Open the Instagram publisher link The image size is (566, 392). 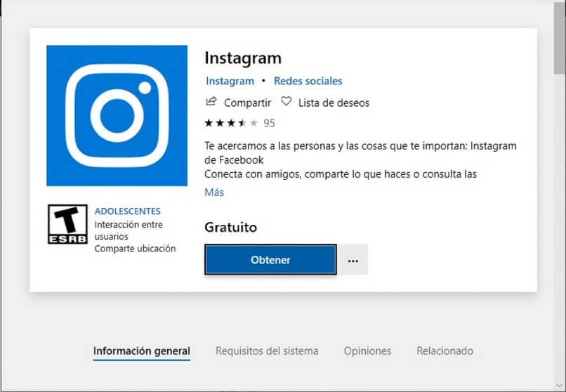coord(230,81)
